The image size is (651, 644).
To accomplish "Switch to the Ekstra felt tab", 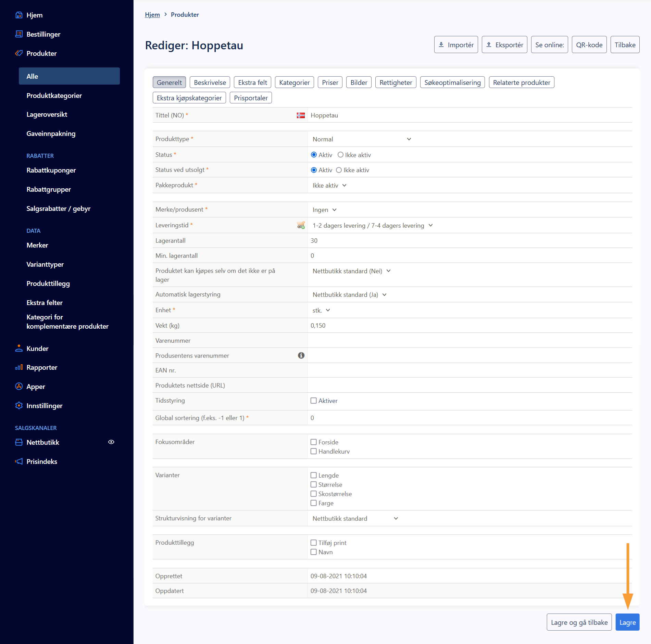I will [x=253, y=83].
